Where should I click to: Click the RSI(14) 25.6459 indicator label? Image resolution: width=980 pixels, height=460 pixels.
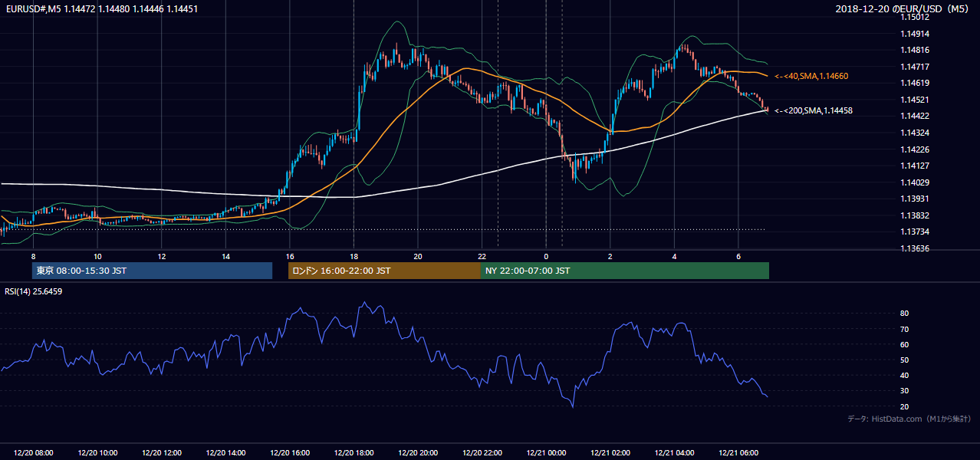(34, 291)
